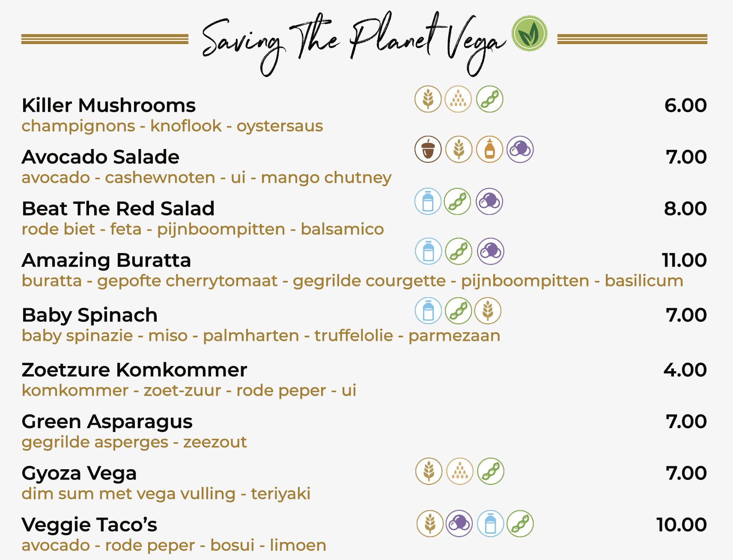
Task: Click the soy bean icon beside Killer Mushrooms
Action: [x=490, y=99]
